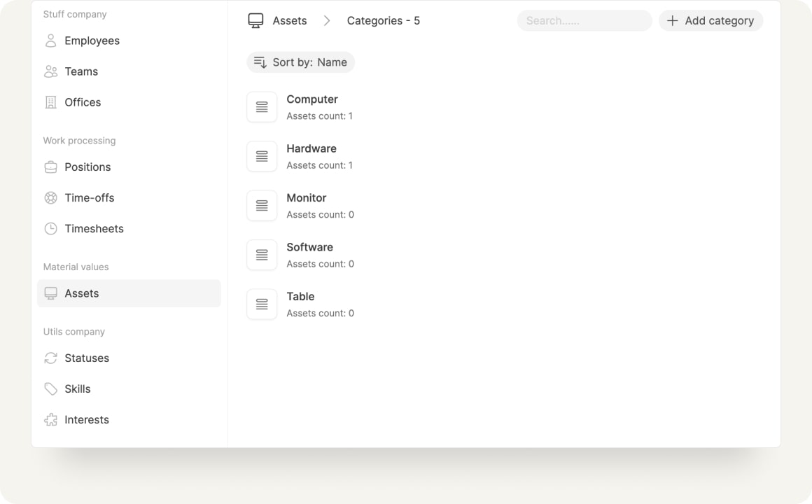Select the Timesheets clock icon
Image resolution: width=812 pixels, height=504 pixels.
(x=50, y=228)
